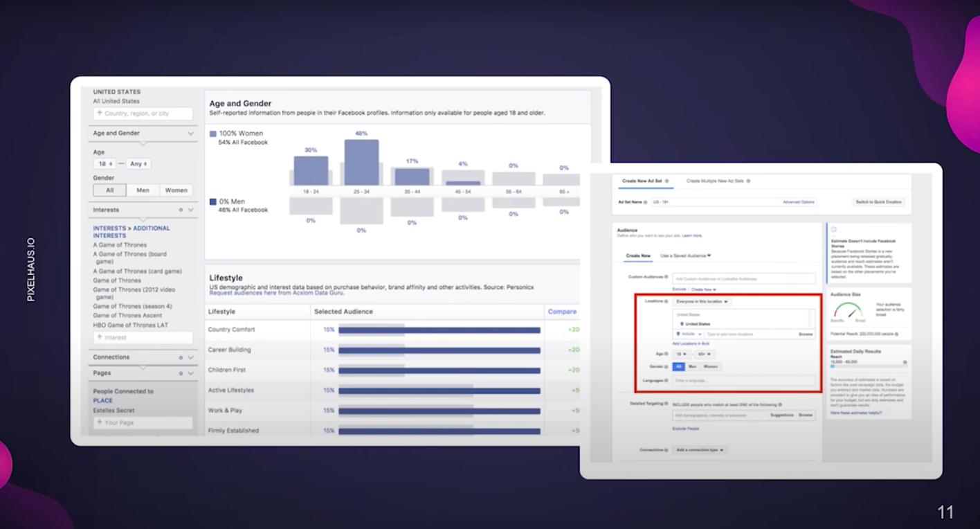Click the Firmly Established lifestyle row
The width and height of the screenshot is (980, 529).
tap(394, 430)
